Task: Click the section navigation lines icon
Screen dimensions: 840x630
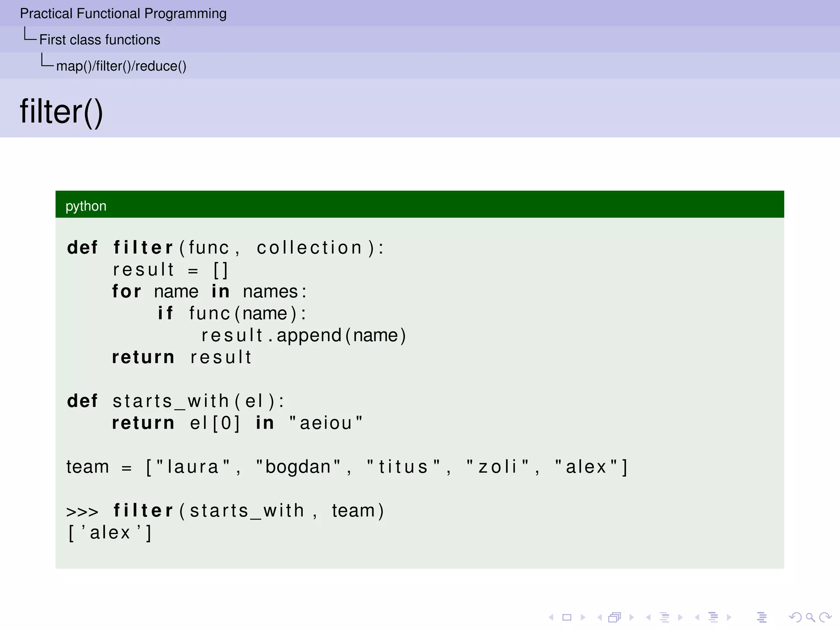Action: (x=713, y=617)
